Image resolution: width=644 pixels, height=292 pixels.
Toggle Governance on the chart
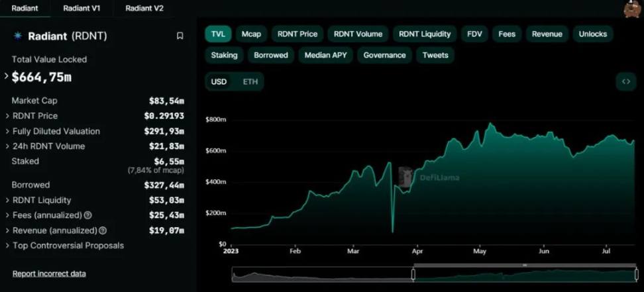[x=384, y=55]
